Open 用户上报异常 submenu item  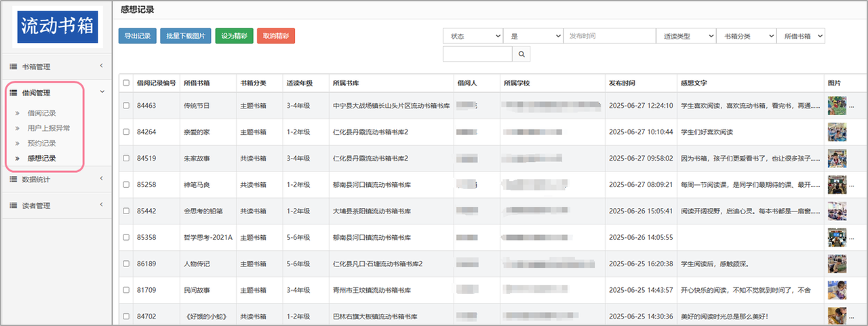(x=49, y=127)
